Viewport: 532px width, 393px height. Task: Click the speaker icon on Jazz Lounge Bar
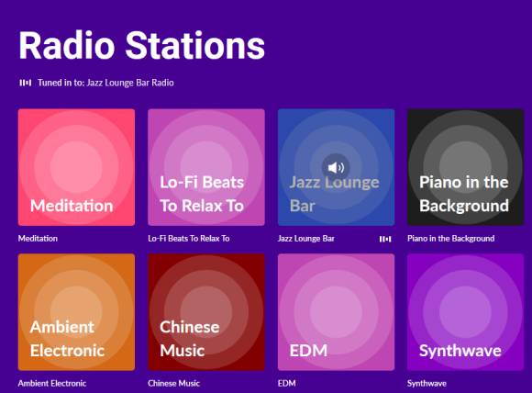(x=336, y=167)
